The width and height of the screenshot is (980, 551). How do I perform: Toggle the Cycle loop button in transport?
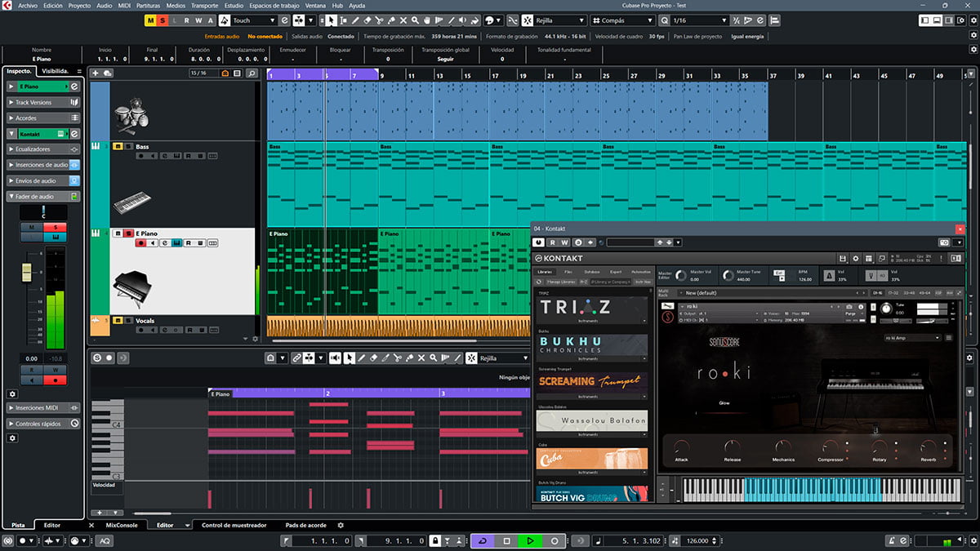(482, 540)
